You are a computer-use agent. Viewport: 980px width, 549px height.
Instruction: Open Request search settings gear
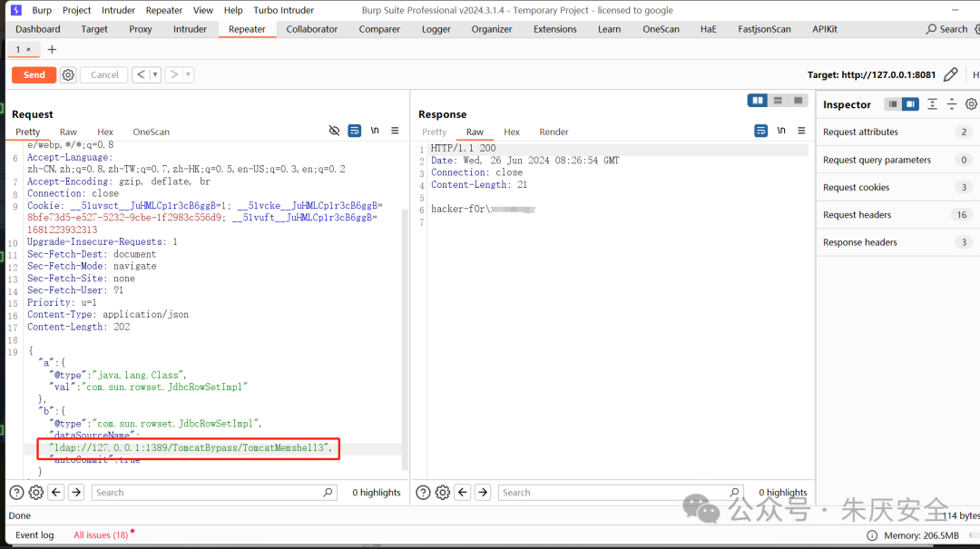pos(36,493)
